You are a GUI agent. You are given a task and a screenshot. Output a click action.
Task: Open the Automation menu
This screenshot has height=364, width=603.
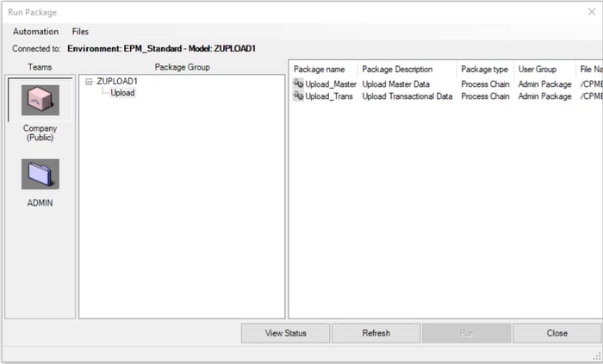[35, 31]
